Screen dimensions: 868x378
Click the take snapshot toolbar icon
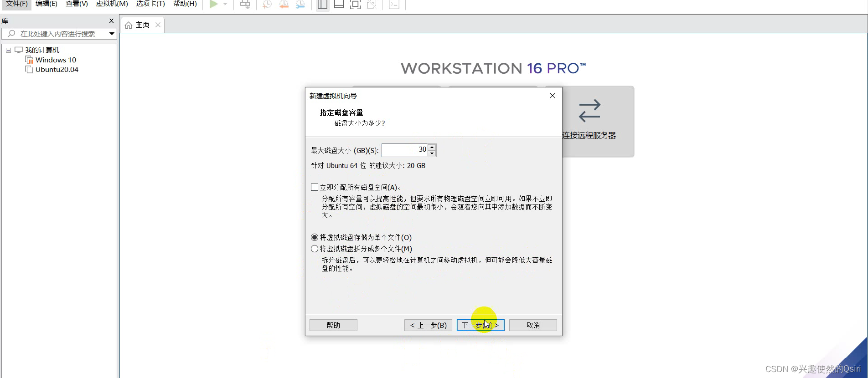coord(267,5)
